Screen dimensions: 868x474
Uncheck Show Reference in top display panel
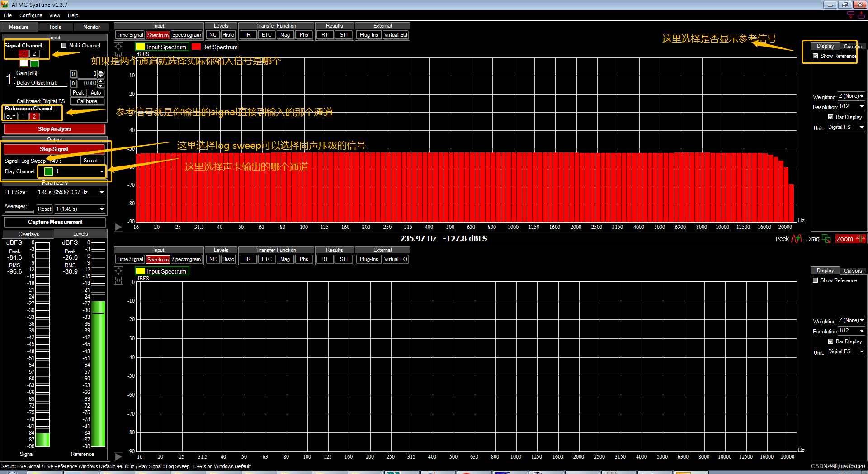pyautogui.click(x=816, y=56)
